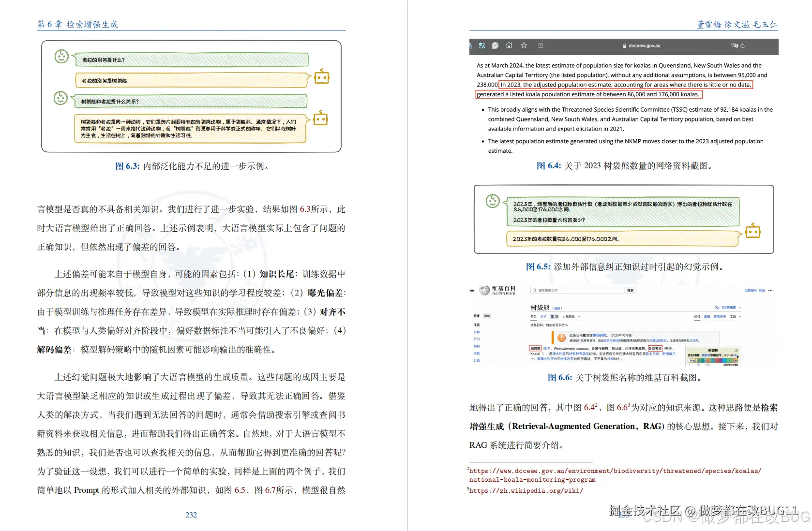Click the 登录 login link

point(762,291)
